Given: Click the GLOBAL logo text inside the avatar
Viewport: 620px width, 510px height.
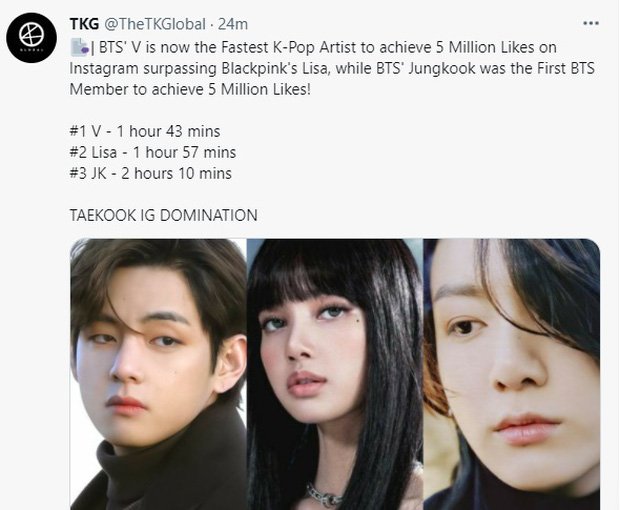Looking at the screenshot, I should click(x=31, y=51).
